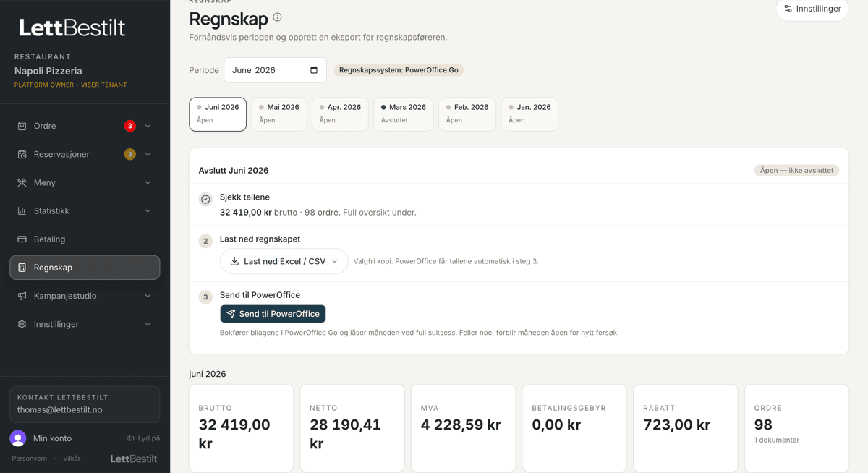Click the thomas@lettbestilt.no contact box
The width and height of the screenshot is (868, 473).
pos(85,404)
